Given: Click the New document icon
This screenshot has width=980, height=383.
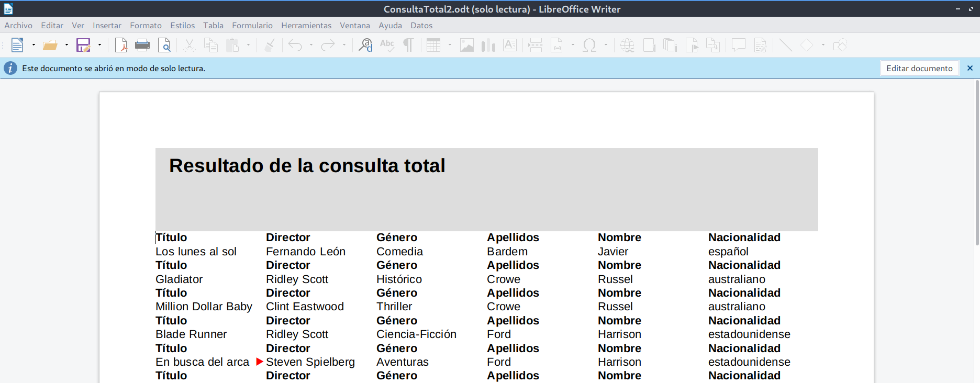Looking at the screenshot, I should pyautogui.click(x=17, y=46).
